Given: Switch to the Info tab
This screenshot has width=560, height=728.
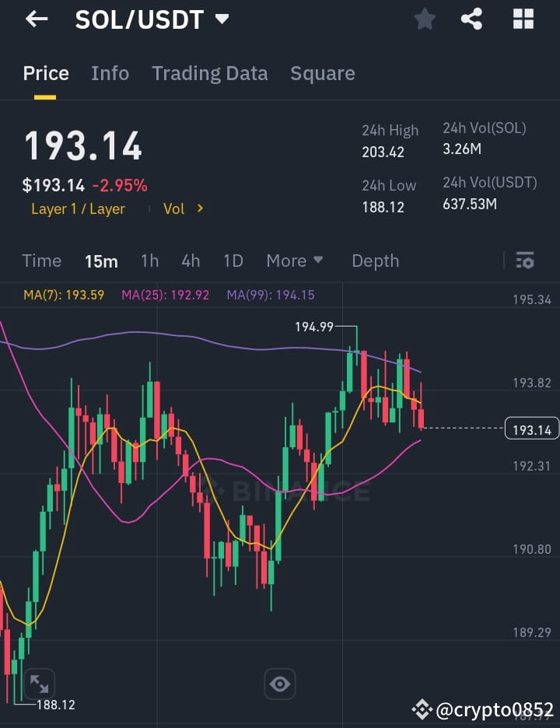Looking at the screenshot, I should pos(110,73).
